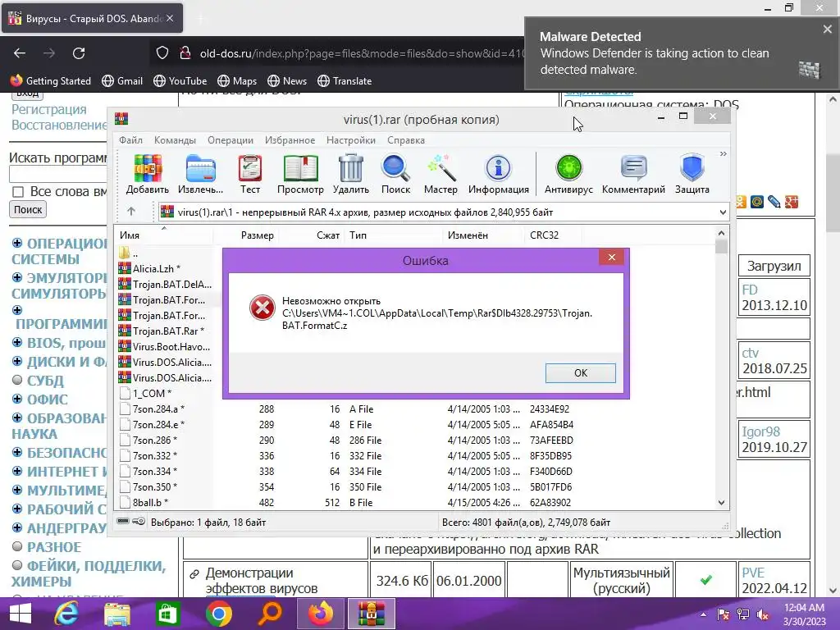This screenshot has height=630, width=840.
Task: Open Google Chrome from taskbar
Action: (218, 614)
